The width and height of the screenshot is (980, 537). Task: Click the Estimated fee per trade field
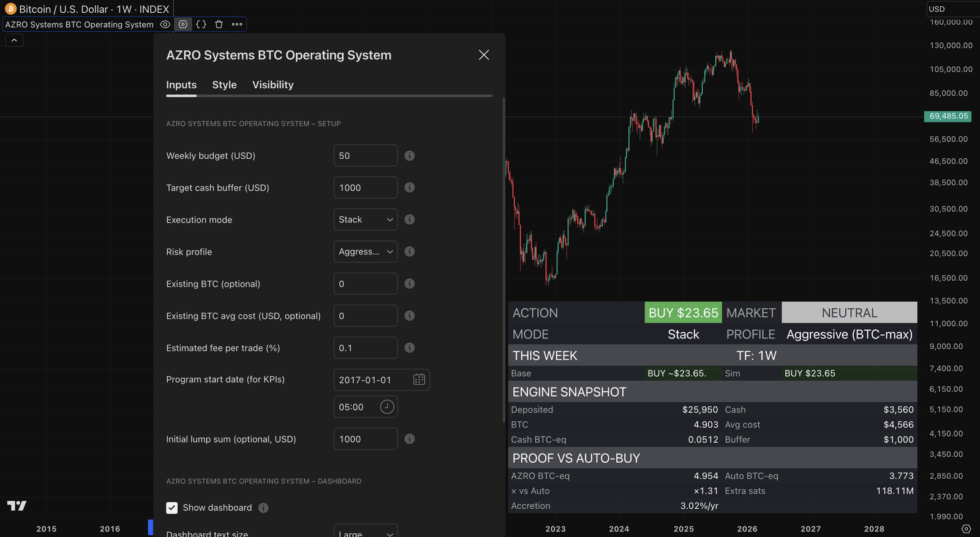click(x=366, y=348)
